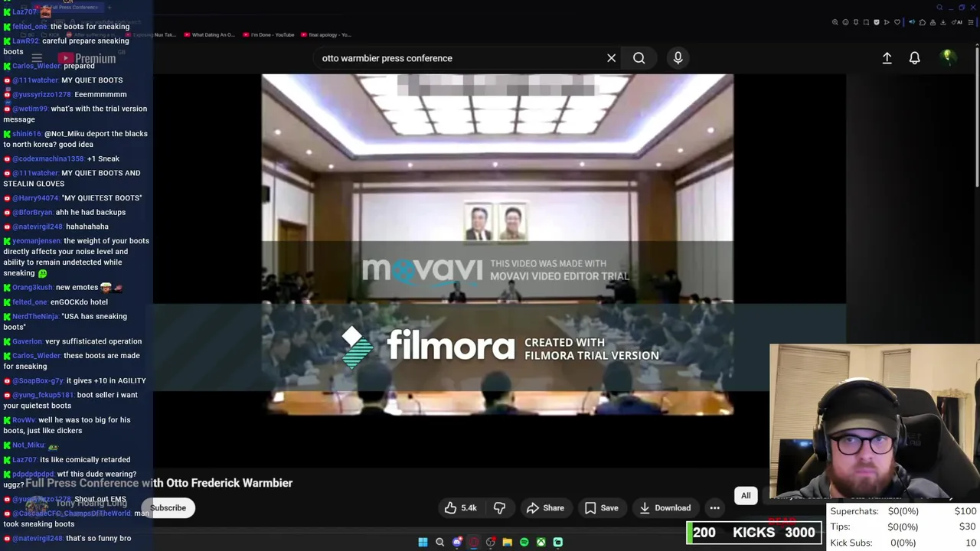Open Xbox app from the taskbar
Image resolution: width=980 pixels, height=551 pixels.
point(541,542)
